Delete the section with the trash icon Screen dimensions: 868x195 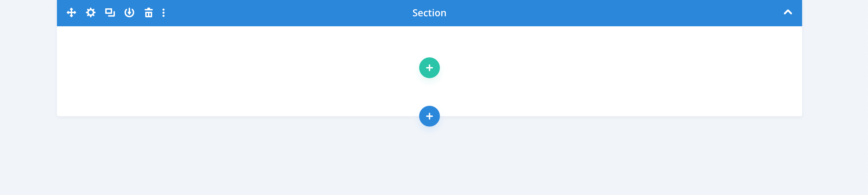(149, 13)
